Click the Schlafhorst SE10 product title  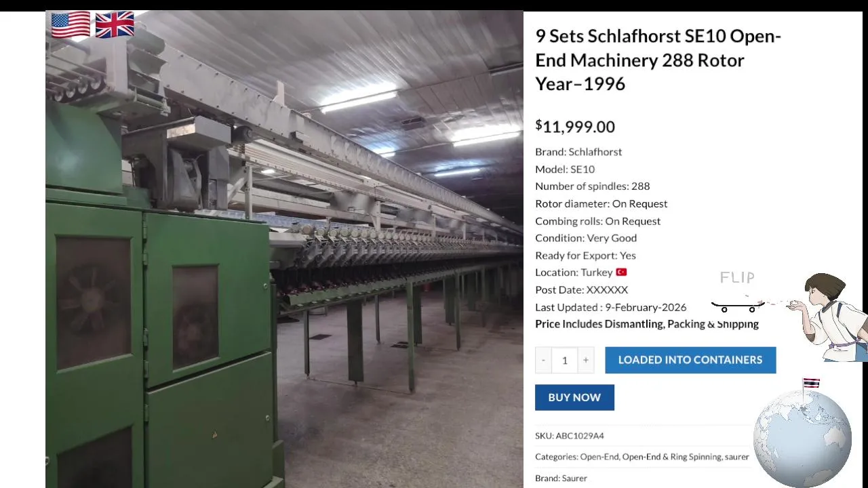pyautogui.click(x=658, y=60)
